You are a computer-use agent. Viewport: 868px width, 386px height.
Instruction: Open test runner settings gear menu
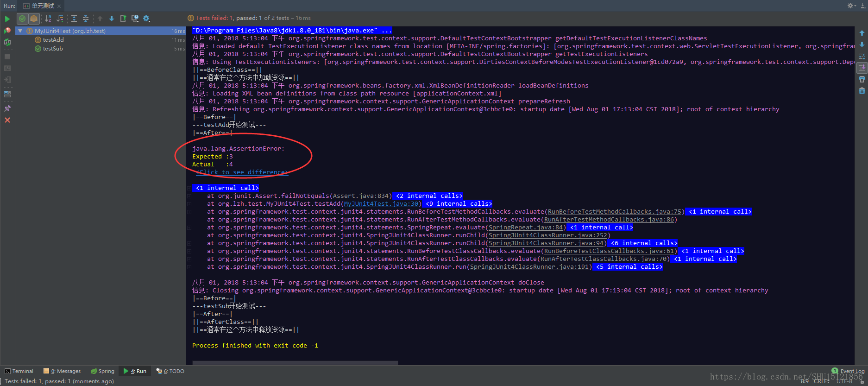tap(147, 19)
